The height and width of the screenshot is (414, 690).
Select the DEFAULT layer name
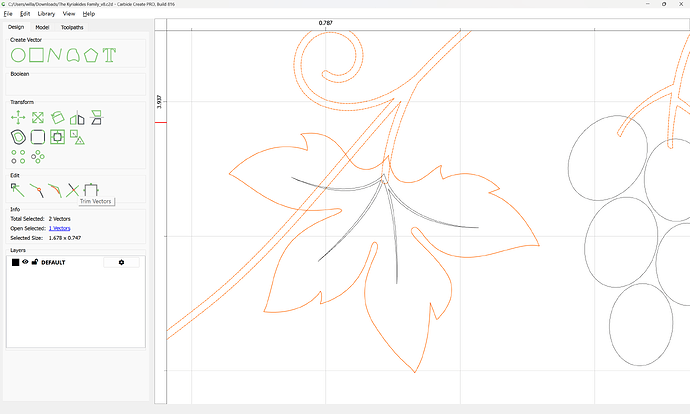pos(53,262)
